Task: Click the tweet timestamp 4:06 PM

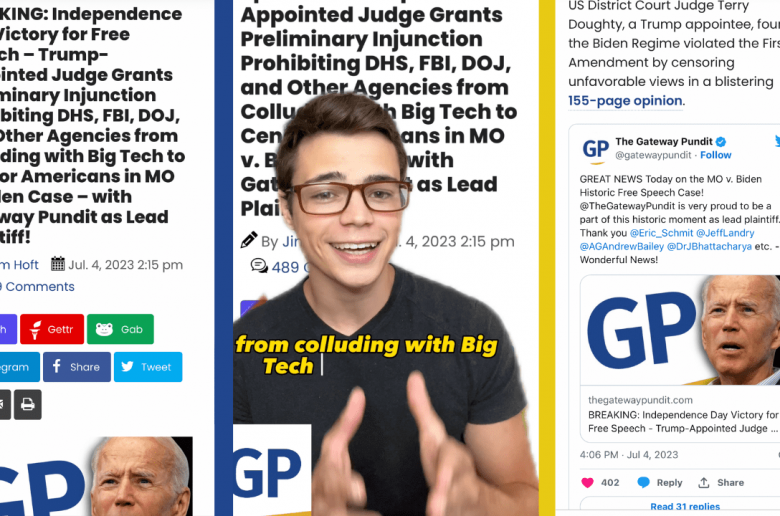Action: 599,455
